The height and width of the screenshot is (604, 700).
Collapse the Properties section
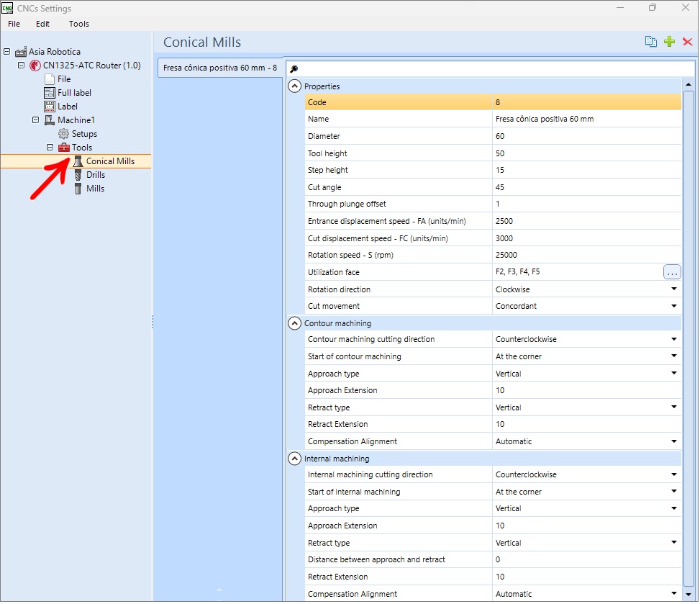pos(295,86)
